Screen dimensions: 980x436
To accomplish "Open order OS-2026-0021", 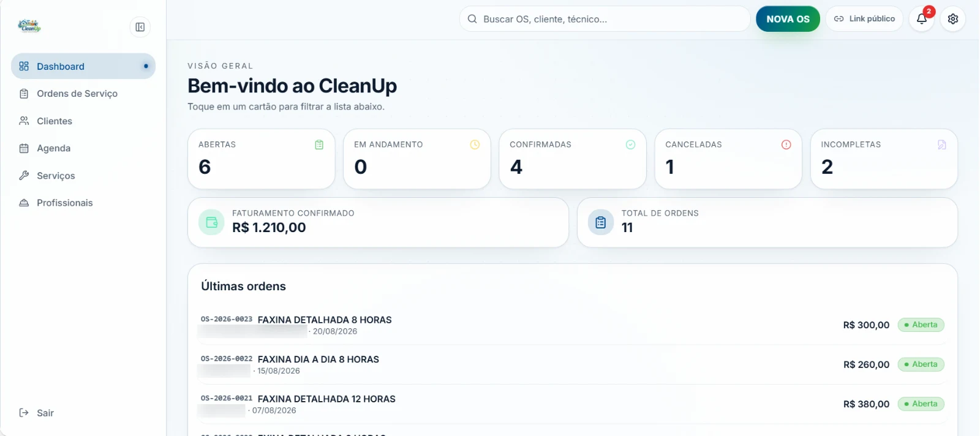I will click(573, 404).
